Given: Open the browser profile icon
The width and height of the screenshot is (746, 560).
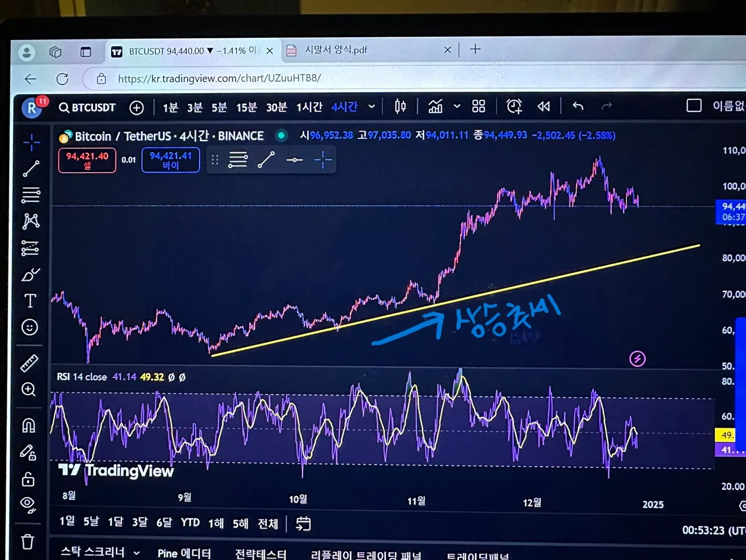Looking at the screenshot, I should click(x=26, y=52).
